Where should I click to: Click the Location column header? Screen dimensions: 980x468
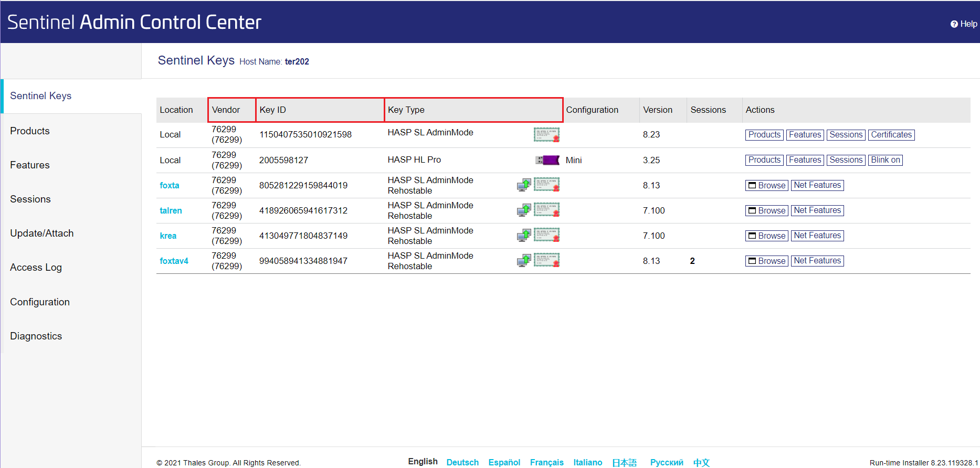182,110
